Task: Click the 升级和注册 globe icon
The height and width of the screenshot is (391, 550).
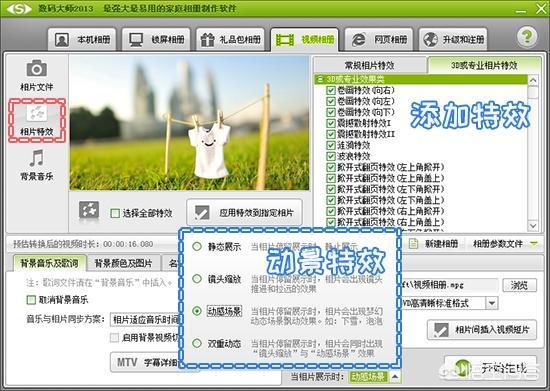Action: coord(430,40)
